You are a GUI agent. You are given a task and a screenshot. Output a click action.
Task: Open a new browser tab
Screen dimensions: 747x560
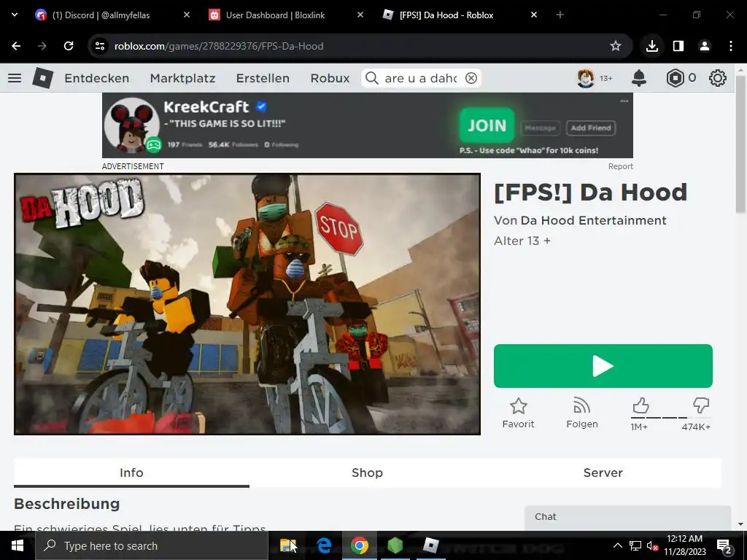[560, 15]
